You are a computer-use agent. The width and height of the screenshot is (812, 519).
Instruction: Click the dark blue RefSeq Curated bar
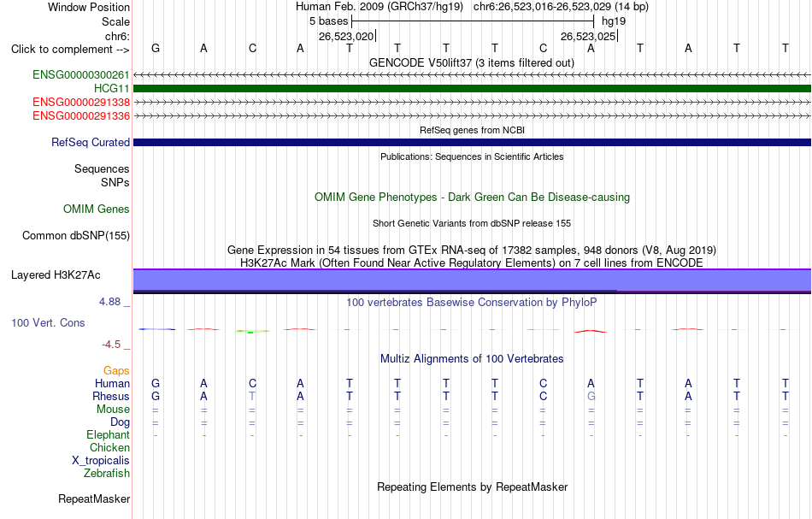(x=472, y=143)
